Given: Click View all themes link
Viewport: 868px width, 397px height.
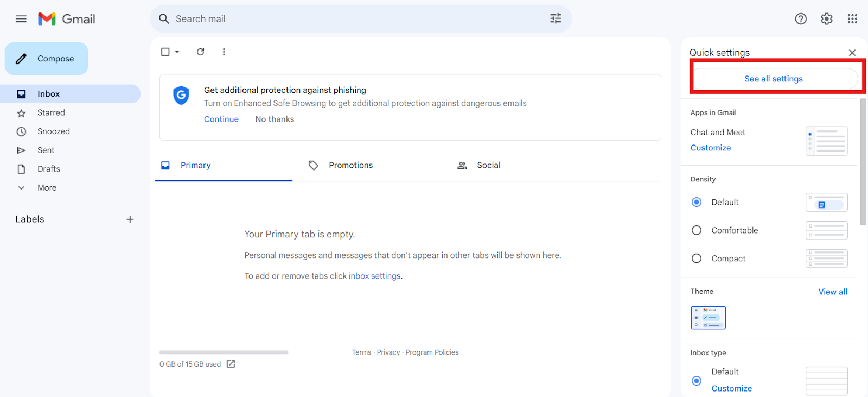Looking at the screenshot, I should [x=833, y=292].
